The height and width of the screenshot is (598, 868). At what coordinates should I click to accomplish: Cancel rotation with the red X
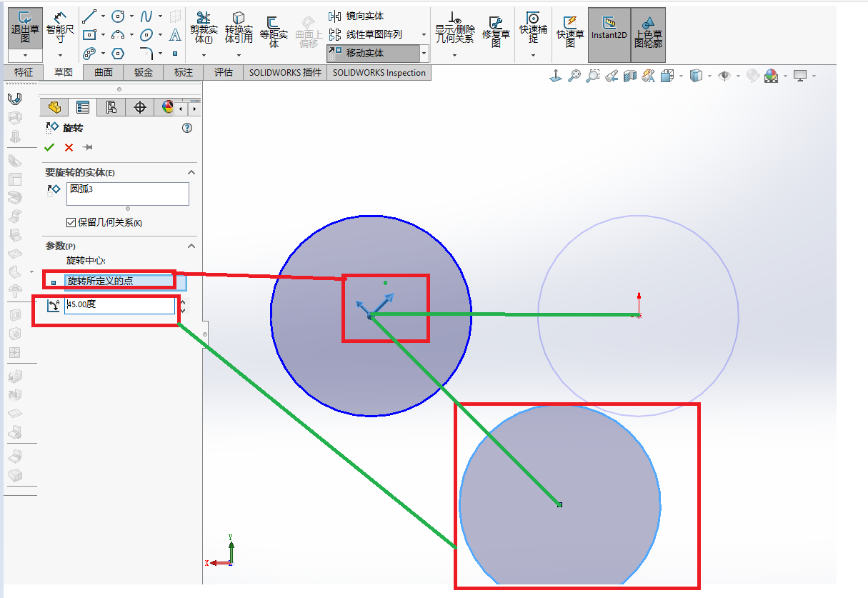69,147
